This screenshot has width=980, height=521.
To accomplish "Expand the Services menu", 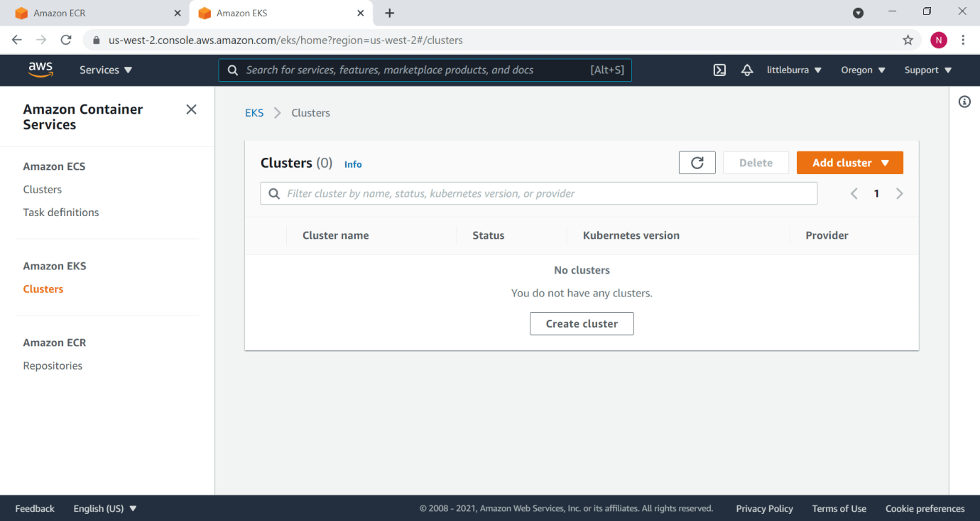I will pos(106,70).
